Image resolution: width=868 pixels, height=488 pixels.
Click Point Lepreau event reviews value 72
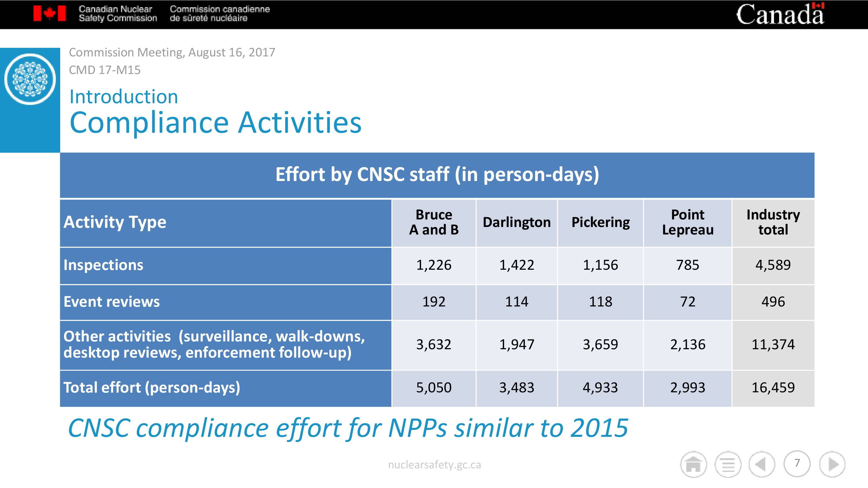tap(688, 302)
